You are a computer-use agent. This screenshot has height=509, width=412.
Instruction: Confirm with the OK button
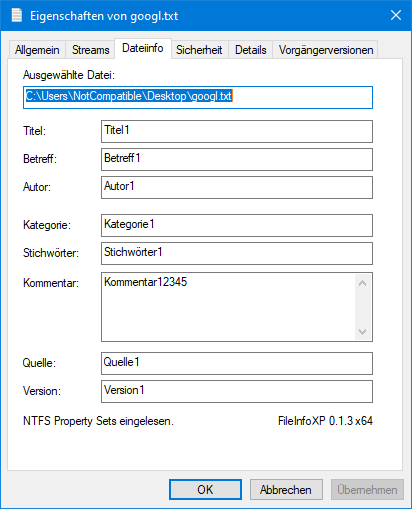205,489
